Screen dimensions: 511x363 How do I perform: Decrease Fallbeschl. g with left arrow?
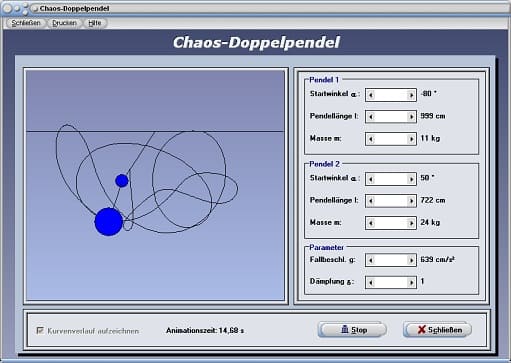click(x=371, y=260)
